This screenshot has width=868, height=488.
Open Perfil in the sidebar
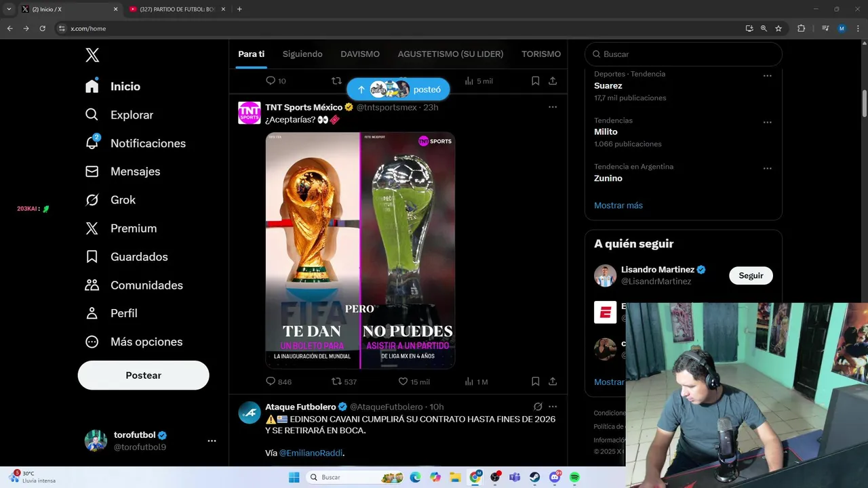111,314
